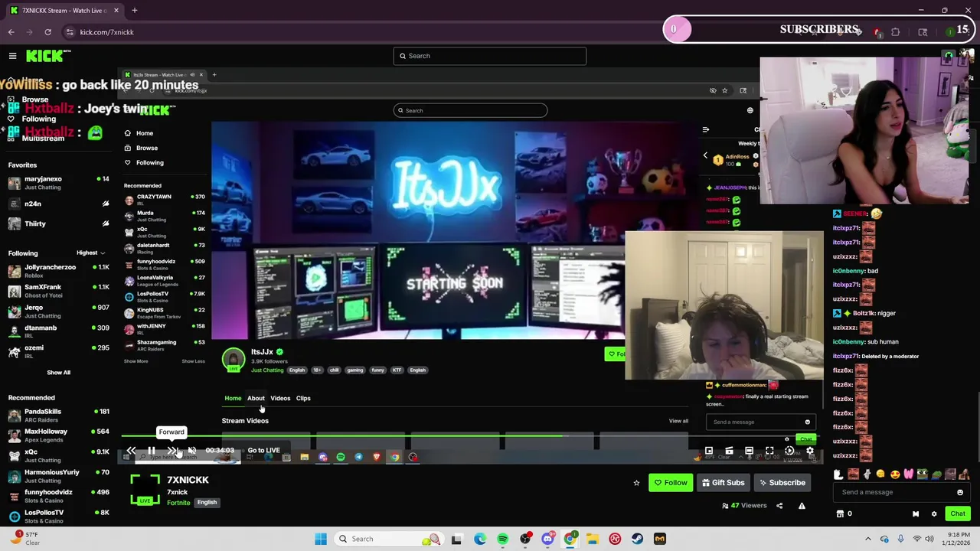Viewport: 980px width, 551px height.
Task: Select the Clips tab on ItsJJx page
Action: pyautogui.click(x=303, y=398)
